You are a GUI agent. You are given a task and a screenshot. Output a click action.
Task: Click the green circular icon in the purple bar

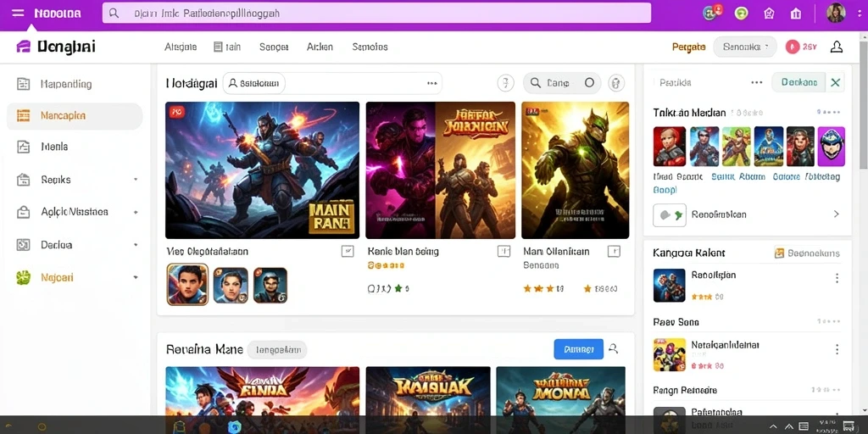[741, 14]
